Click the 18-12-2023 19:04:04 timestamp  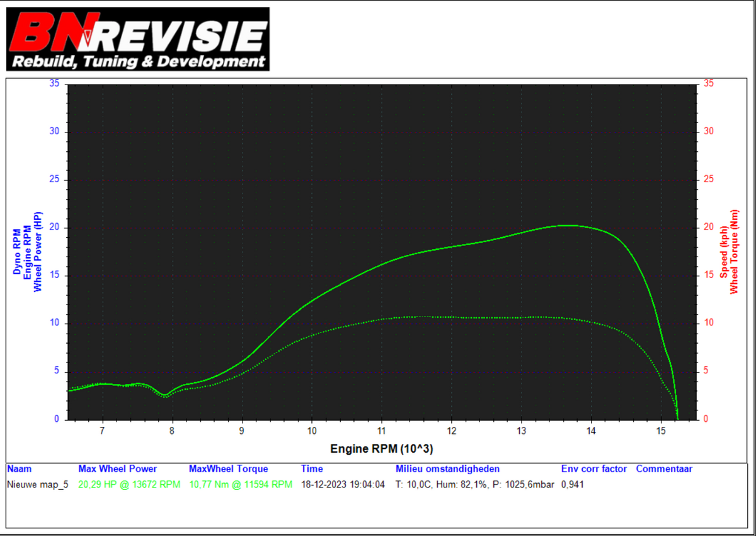[x=343, y=485]
